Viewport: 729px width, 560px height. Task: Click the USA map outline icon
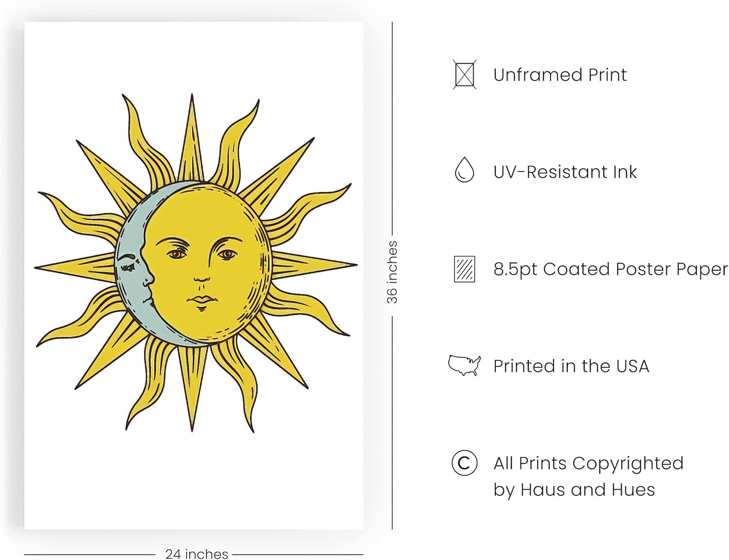(464, 365)
